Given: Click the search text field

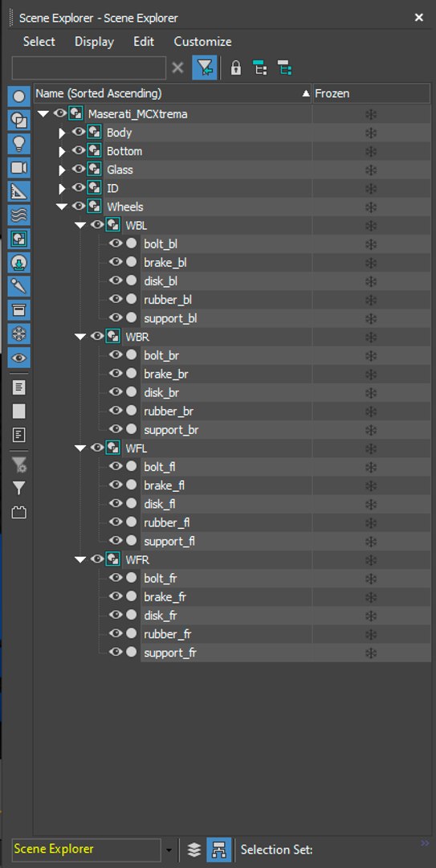Looking at the screenshot, I should coord(88,68).
